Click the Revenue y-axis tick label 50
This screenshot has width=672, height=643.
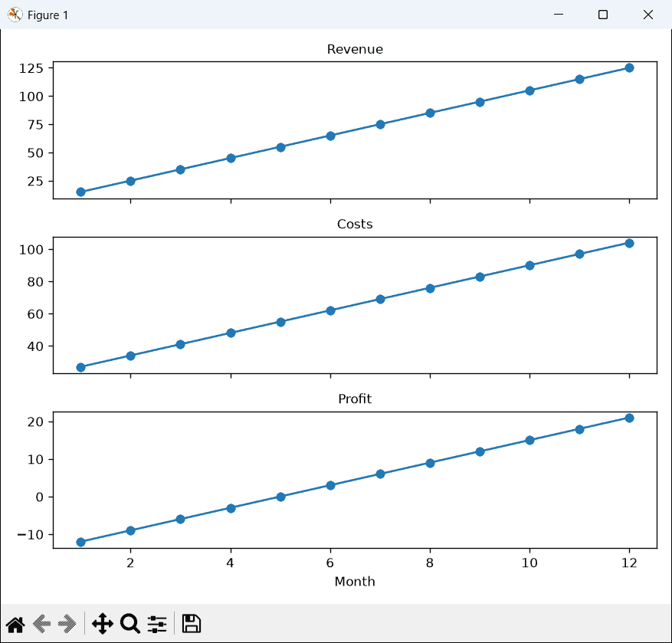point(35,153)
